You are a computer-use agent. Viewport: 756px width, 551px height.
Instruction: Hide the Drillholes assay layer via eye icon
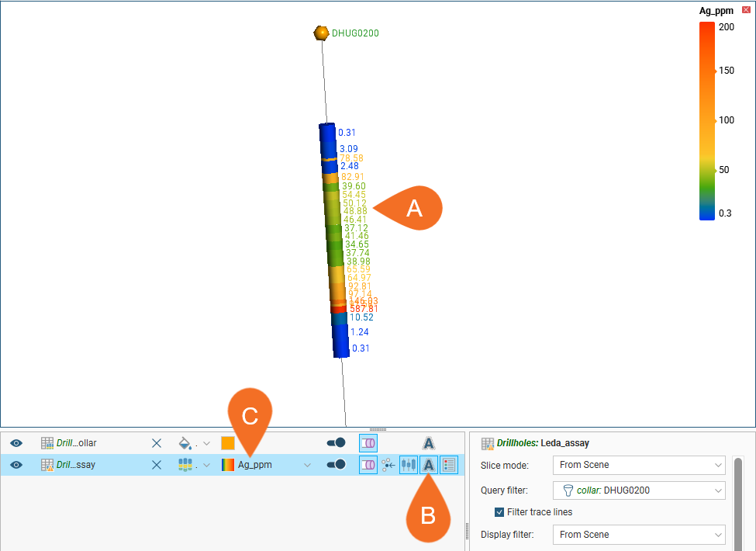(x=16, y=465)
